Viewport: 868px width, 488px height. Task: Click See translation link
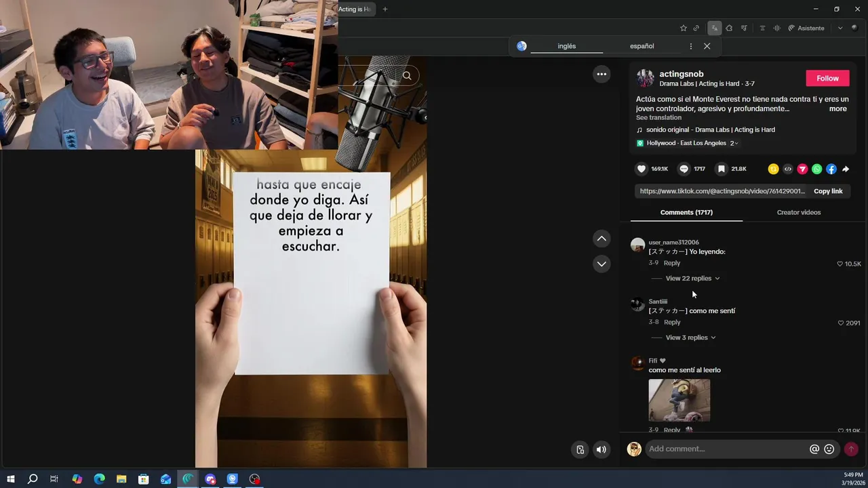(658, 118)
